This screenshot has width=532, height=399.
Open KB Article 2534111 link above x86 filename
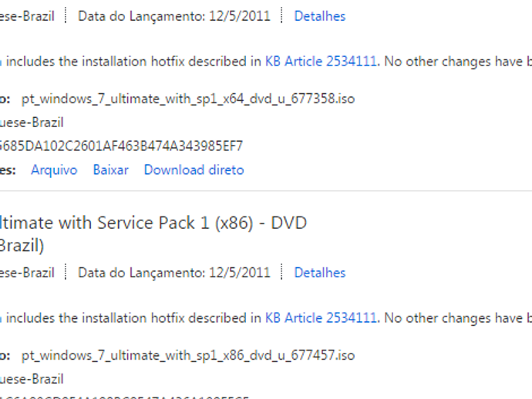point(321,317)
